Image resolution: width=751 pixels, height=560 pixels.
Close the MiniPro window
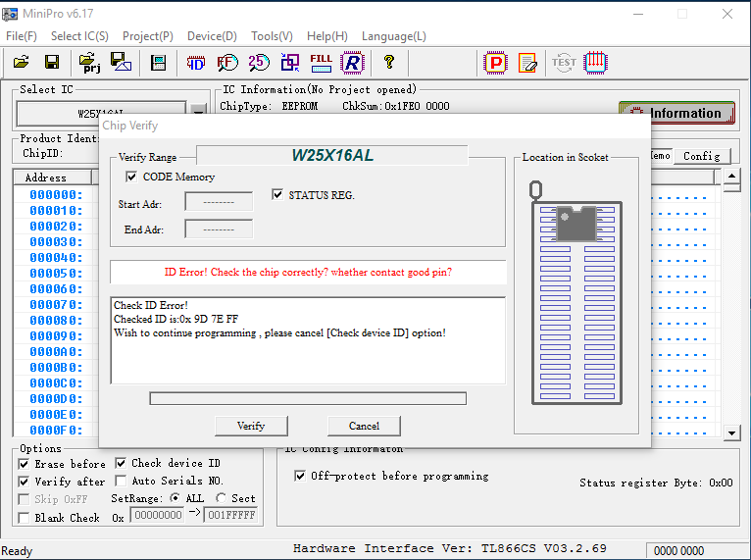coord(727,14)
